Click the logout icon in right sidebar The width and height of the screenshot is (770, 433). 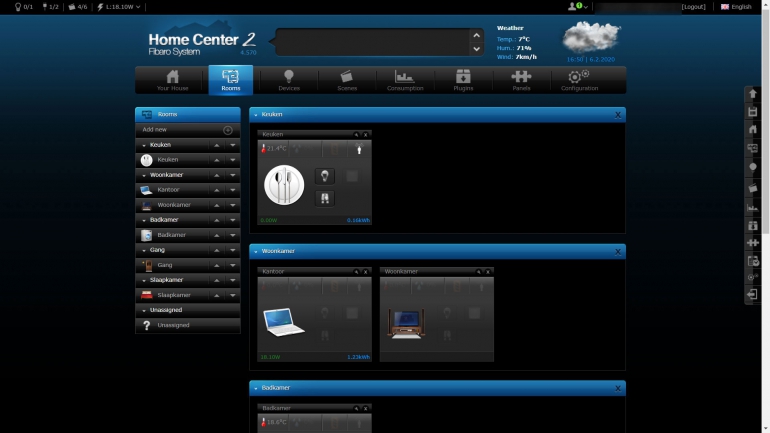point(752,295)
